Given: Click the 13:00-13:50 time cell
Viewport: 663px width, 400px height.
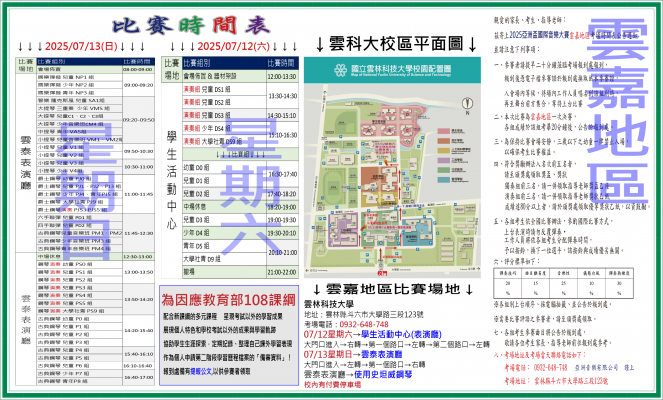Looking at the screenshot, I should pyautogui.click(x=138, y=272).
